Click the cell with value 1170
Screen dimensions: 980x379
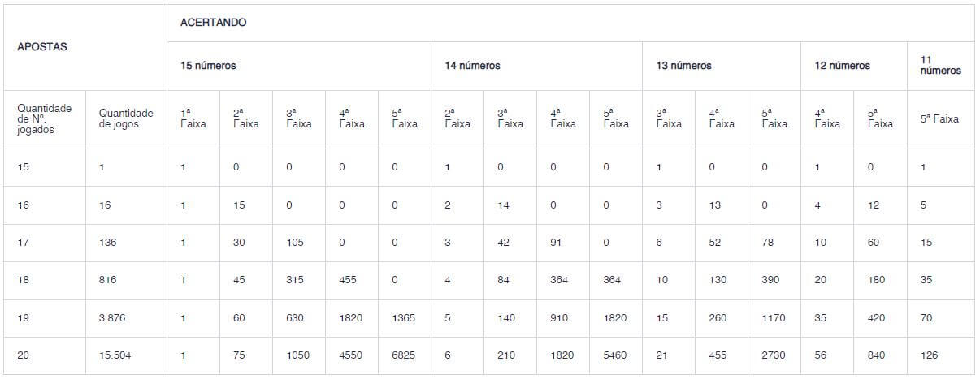pyautogui.click(x=774, y=317)
